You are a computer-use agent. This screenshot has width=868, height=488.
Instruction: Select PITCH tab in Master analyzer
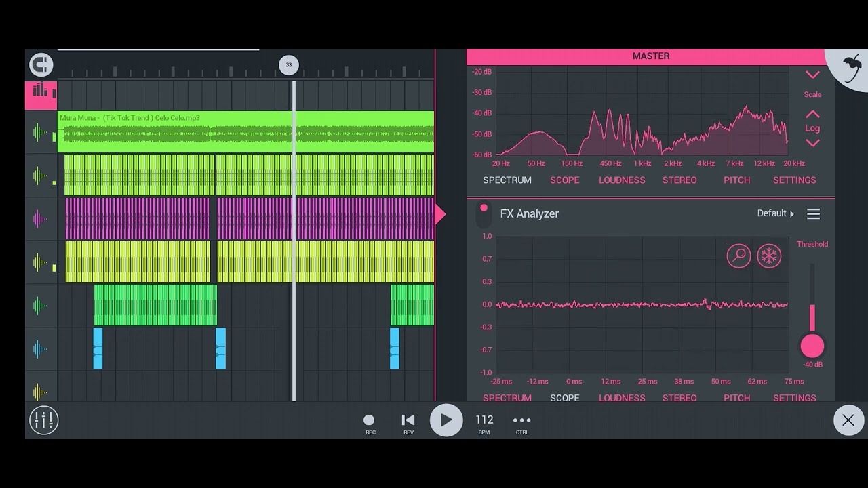(x=737, y=180)
